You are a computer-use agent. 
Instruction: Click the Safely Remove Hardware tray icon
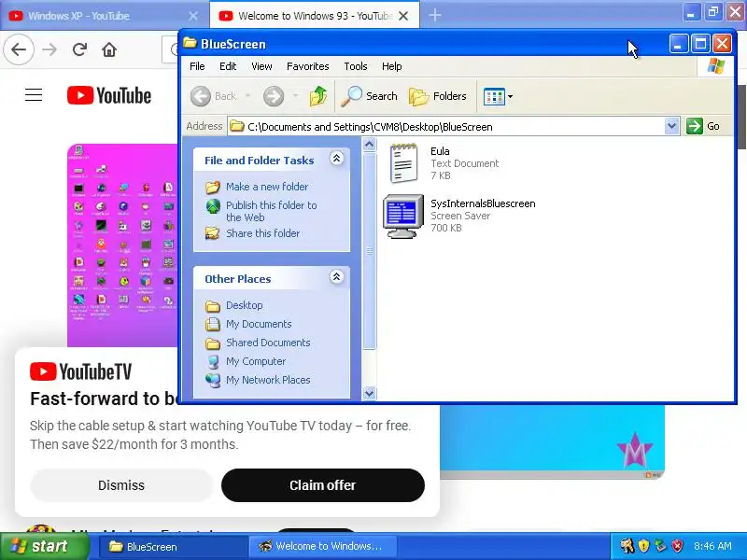[660, 546]
